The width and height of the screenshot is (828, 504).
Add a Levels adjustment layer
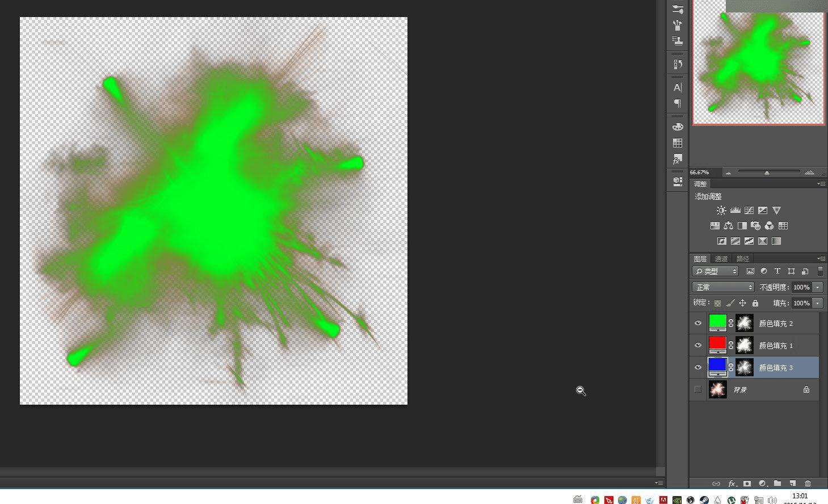tap(735, 211)
